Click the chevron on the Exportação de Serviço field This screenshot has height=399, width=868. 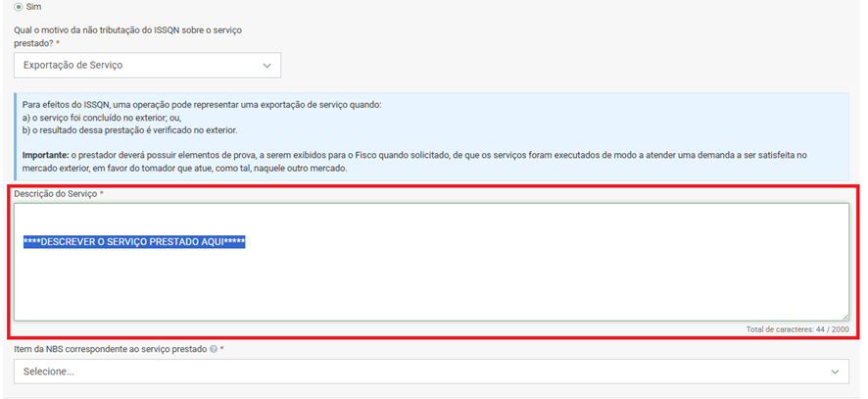267,66
